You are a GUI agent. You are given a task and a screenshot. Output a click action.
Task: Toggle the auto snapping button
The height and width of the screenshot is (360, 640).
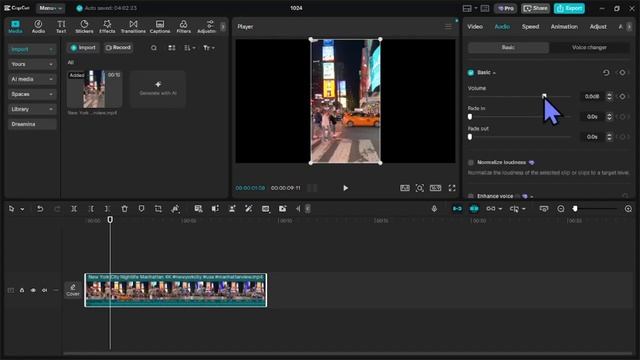(x=474, y=209)
